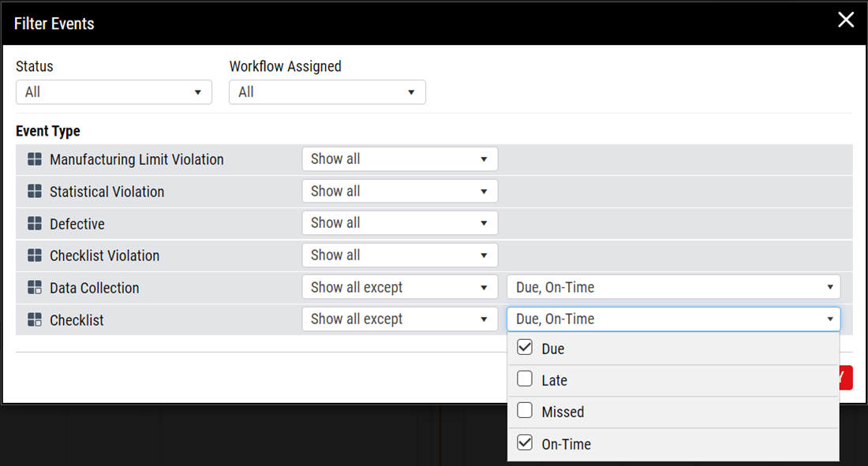This screenshot has height=466, width=868.
Task: Open the Workflow Assigned dropdown
Action: click(327, 92)
